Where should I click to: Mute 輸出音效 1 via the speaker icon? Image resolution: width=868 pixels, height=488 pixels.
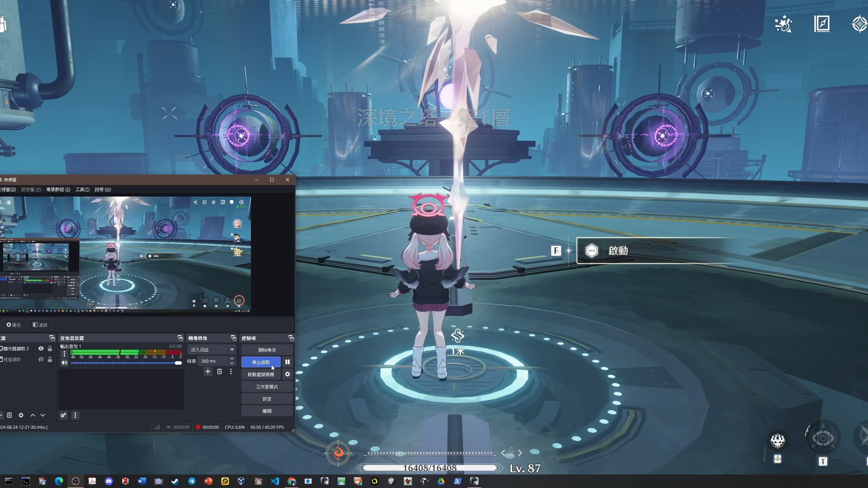64,363
